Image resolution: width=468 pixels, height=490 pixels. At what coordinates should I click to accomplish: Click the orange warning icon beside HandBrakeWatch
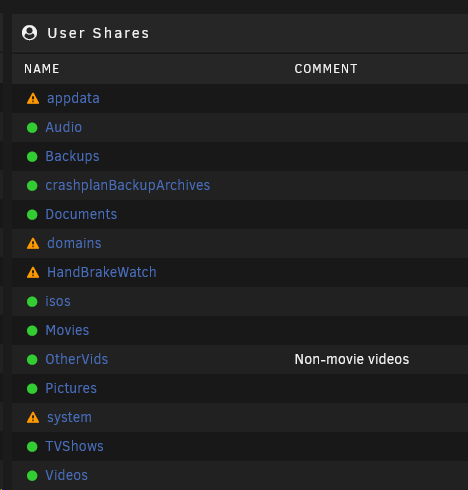(x=33, y=273)
